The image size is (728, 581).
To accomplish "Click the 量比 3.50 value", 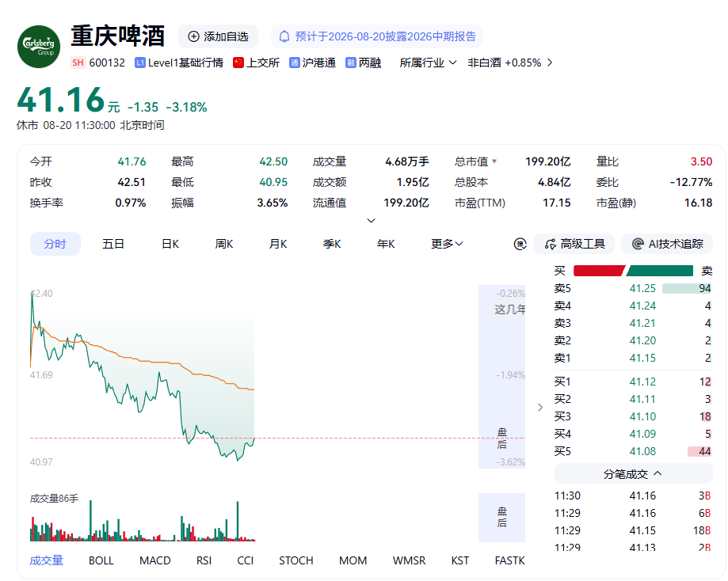I will [x=701, y=161].
